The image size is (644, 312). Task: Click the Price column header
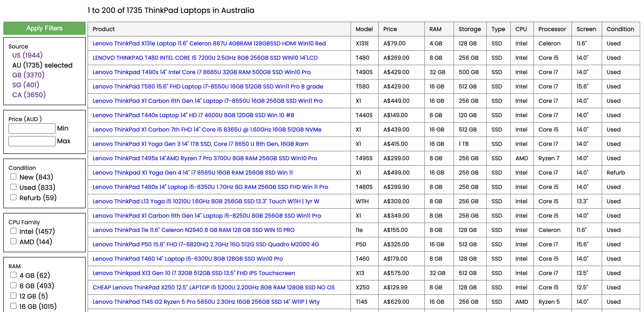coord(390,29)
